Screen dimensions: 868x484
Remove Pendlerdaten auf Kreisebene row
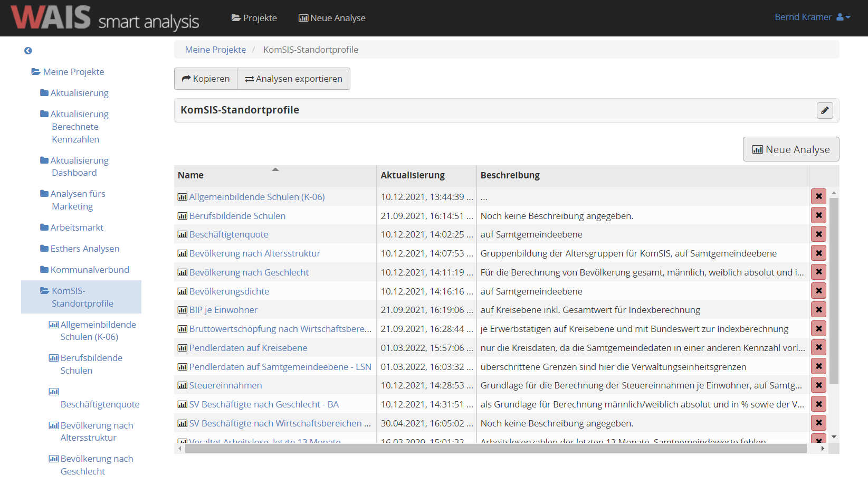pyautogui.click(x=818, y=347)
